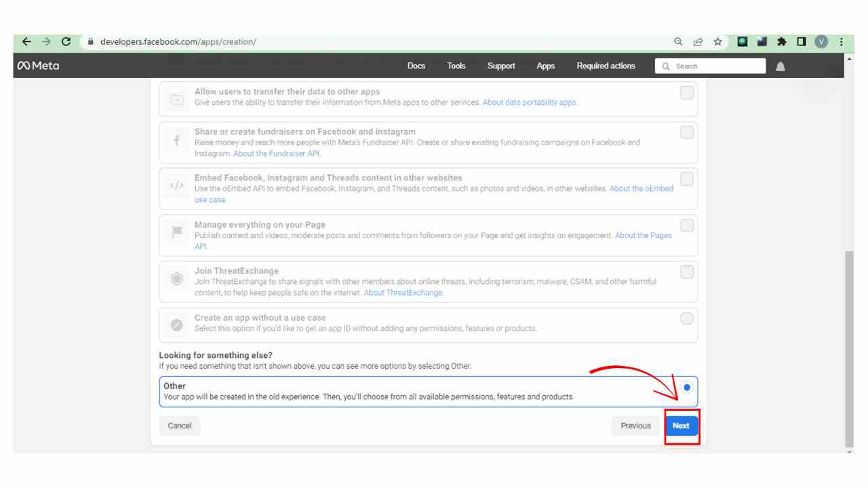Click the Meta logo in header
The width and height of the screenshot is (868, 488).
point(39,66)
